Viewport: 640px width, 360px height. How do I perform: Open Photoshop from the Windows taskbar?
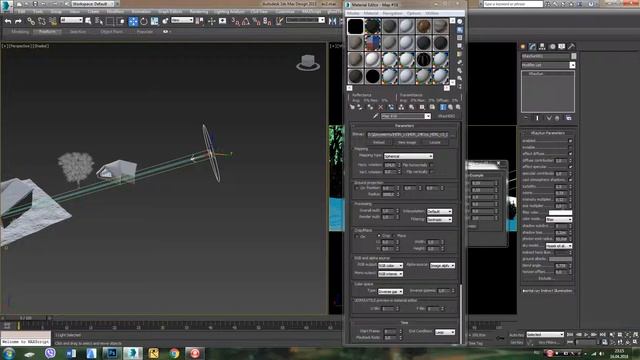coord(111,353)
